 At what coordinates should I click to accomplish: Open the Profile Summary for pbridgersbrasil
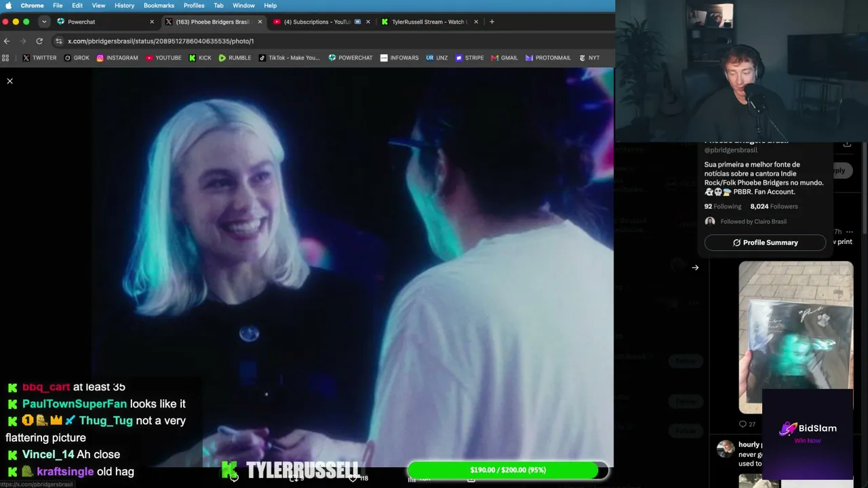point(765,243)
